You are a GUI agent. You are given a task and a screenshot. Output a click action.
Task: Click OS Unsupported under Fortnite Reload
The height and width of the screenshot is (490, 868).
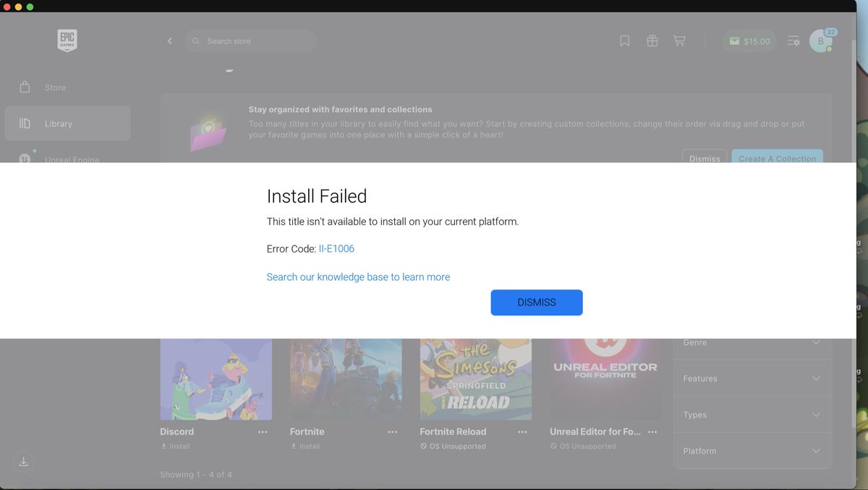point(453,447)
